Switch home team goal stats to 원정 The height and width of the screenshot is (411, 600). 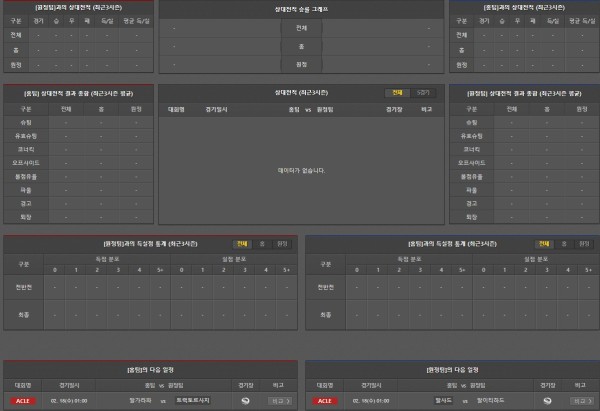[x=282, y=243]
